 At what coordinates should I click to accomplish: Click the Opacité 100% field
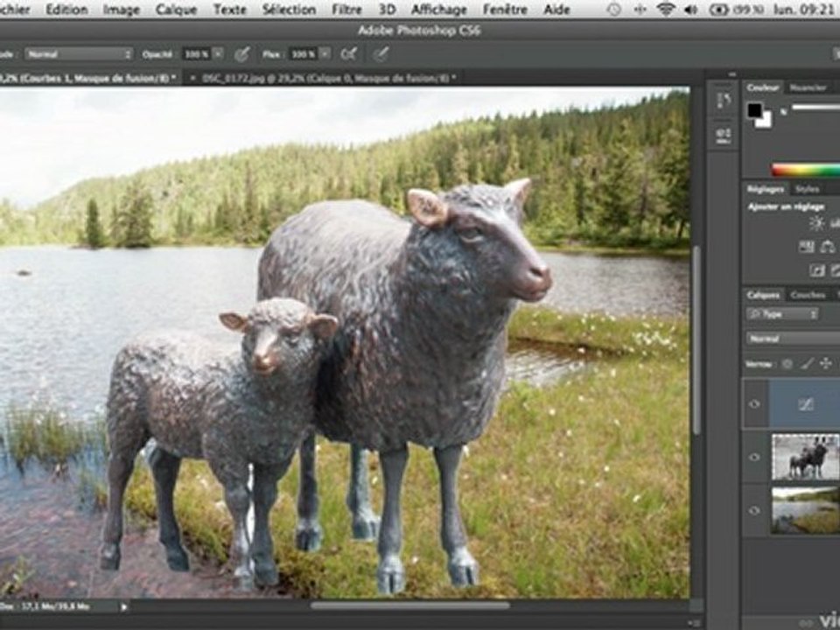(197, 54)
